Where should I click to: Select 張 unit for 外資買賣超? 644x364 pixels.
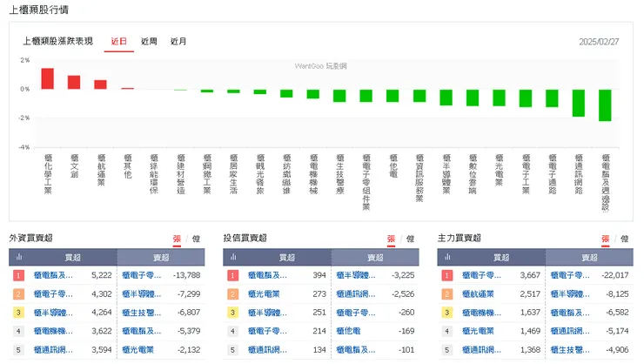click(x=177, y=239)
